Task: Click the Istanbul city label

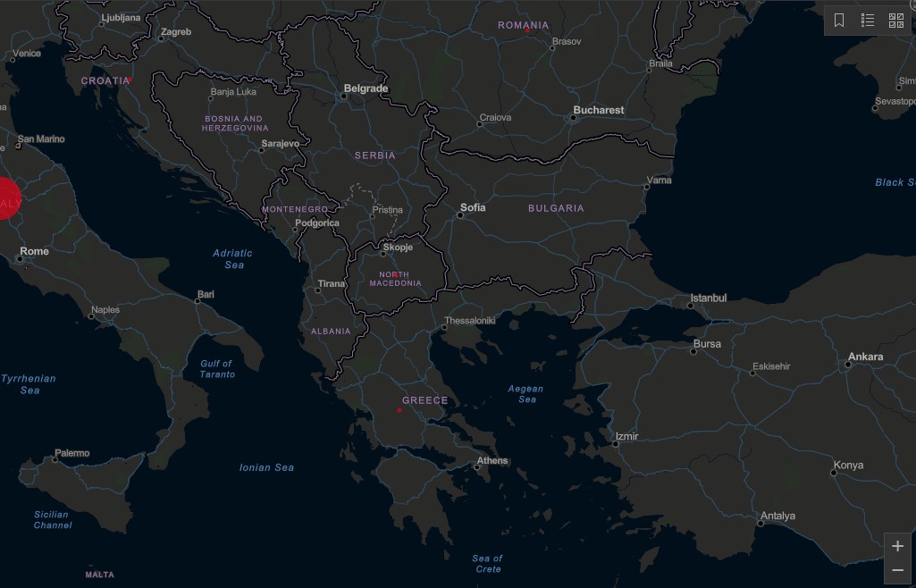Action: (708, 298)
